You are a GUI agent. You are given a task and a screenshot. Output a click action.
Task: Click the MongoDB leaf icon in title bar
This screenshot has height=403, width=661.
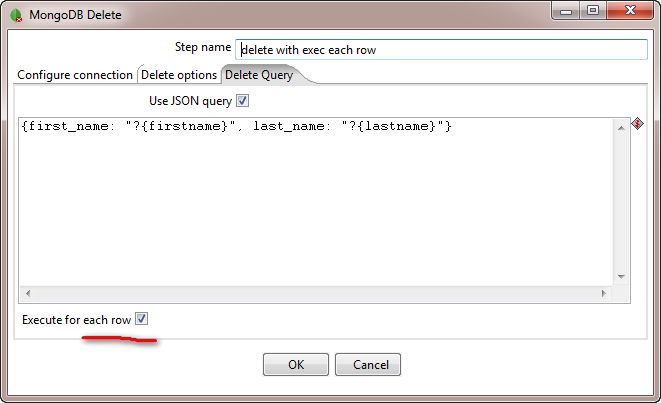16,15
